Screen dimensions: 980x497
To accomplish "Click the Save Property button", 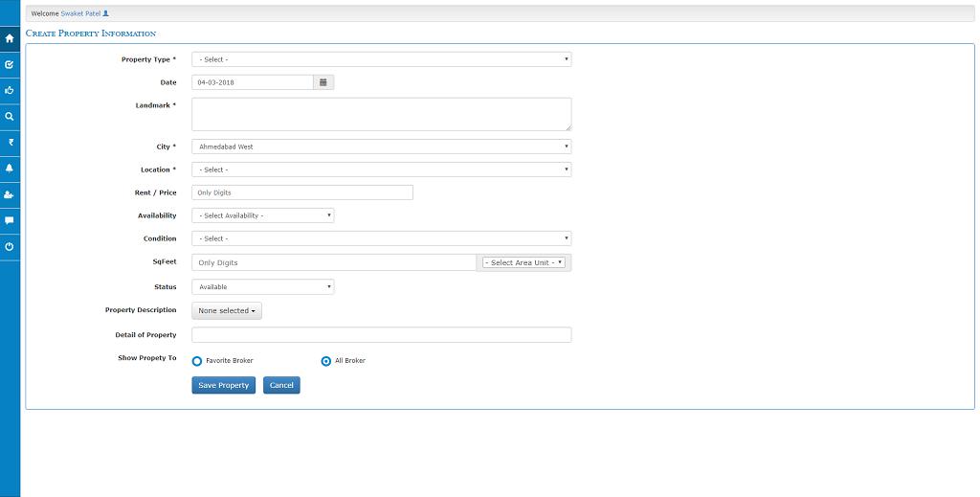I will 223,385.
